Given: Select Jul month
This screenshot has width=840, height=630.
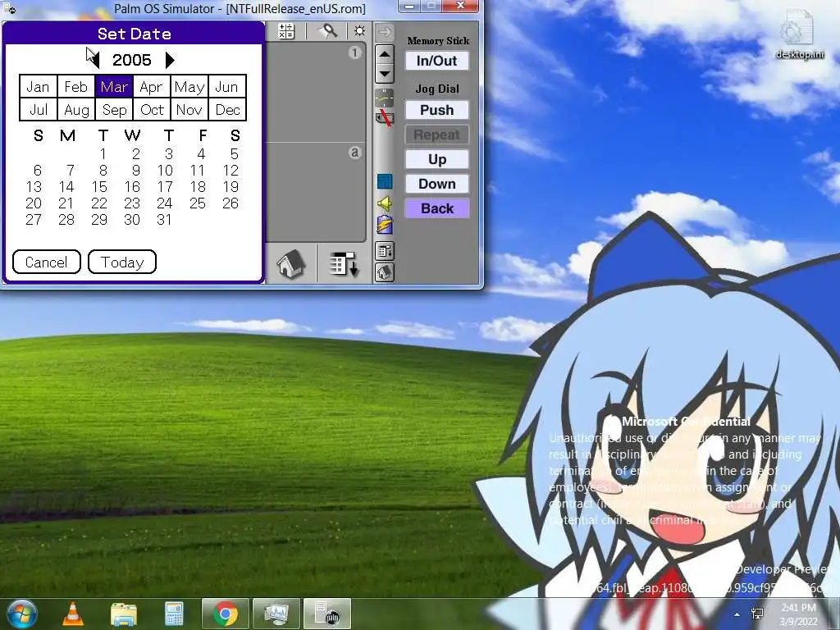Looking at the screenshot, I should (38, 109).
